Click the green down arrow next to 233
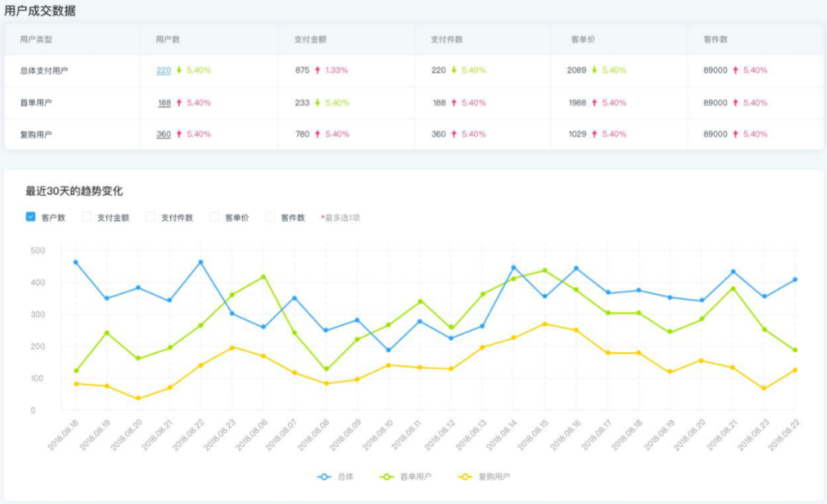Viewport: 827px width, 504px height. 318,102
